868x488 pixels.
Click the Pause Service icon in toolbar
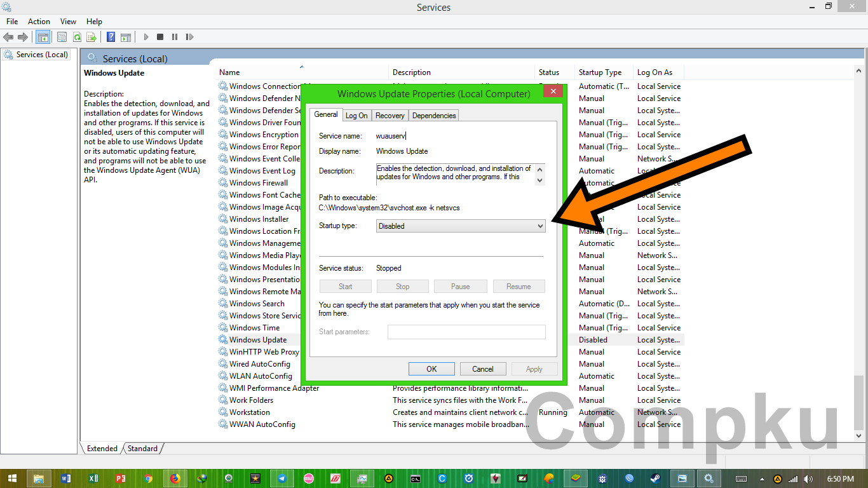click(x=175, y=37)
